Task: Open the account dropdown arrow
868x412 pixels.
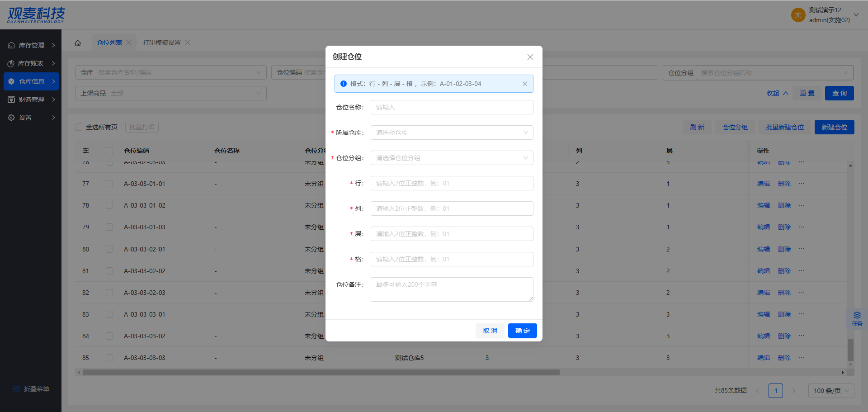Action: pyautogui.click(x=856, y=15)
